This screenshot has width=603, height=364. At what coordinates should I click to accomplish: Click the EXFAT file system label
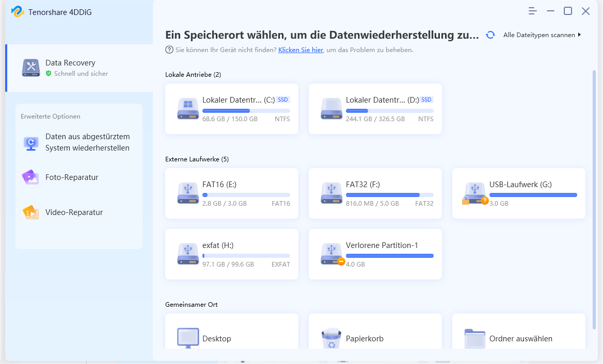[x=281, y=264]
